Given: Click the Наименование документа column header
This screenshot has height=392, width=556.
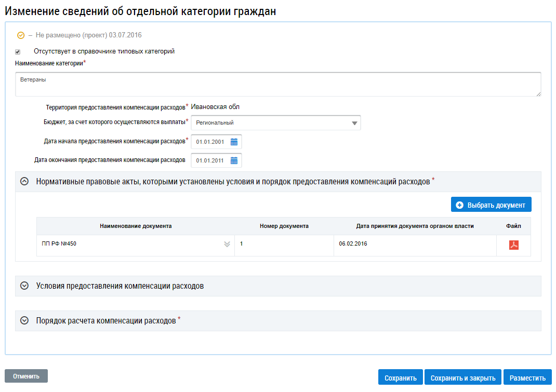Looking at the screenshot, I should (136, 226).
